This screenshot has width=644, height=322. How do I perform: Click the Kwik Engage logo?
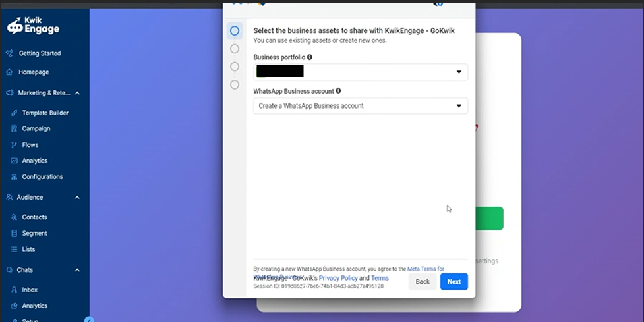coord(33,26)
